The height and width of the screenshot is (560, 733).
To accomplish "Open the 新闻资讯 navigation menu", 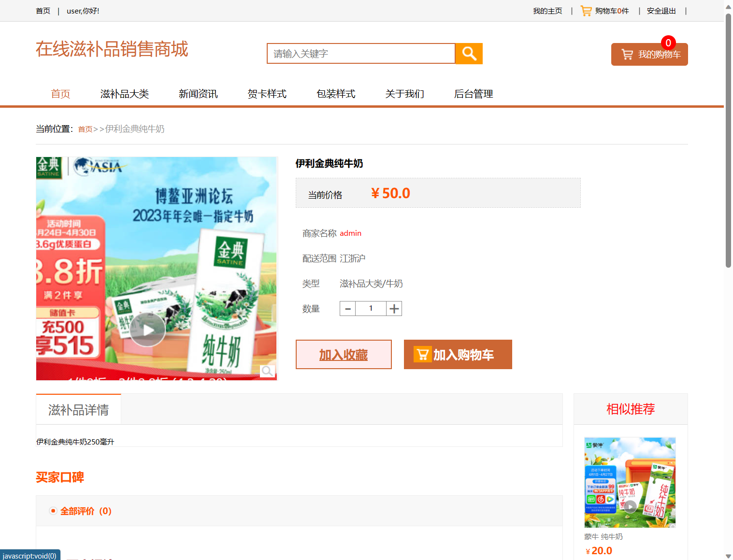I will tap(198, 94).
